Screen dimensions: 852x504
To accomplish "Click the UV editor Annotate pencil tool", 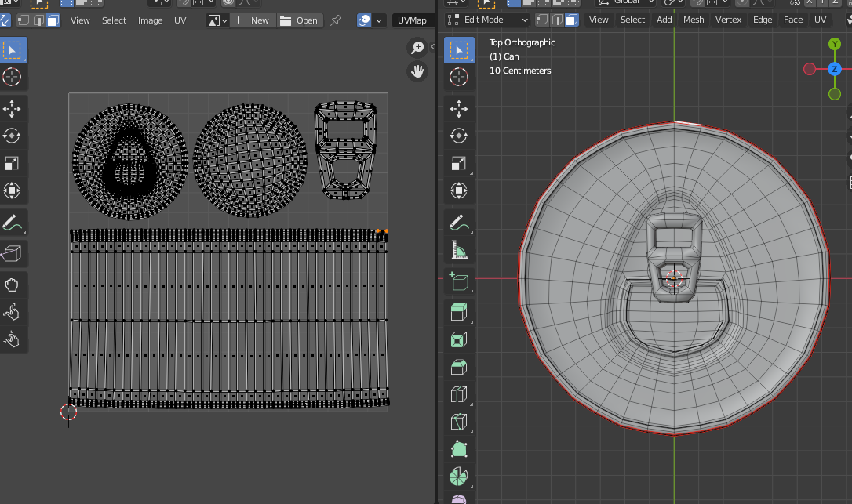I will [x=12, y=223].
